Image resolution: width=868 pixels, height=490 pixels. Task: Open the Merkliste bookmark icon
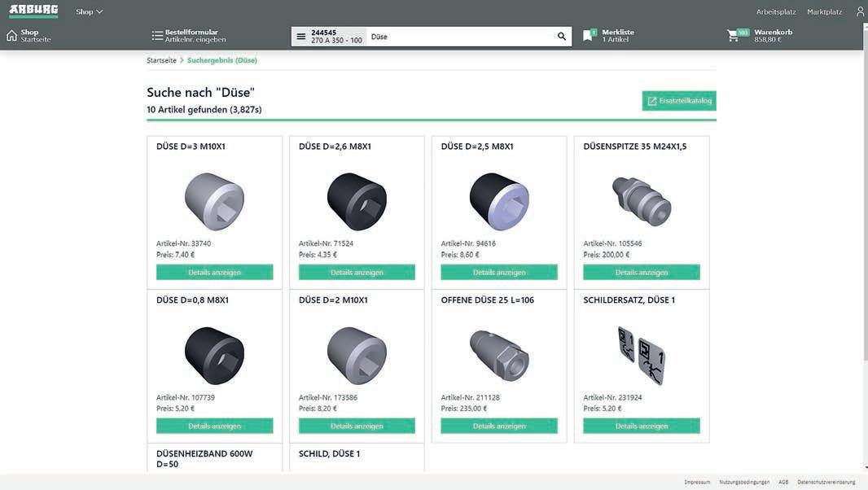(x=589, y=36)
